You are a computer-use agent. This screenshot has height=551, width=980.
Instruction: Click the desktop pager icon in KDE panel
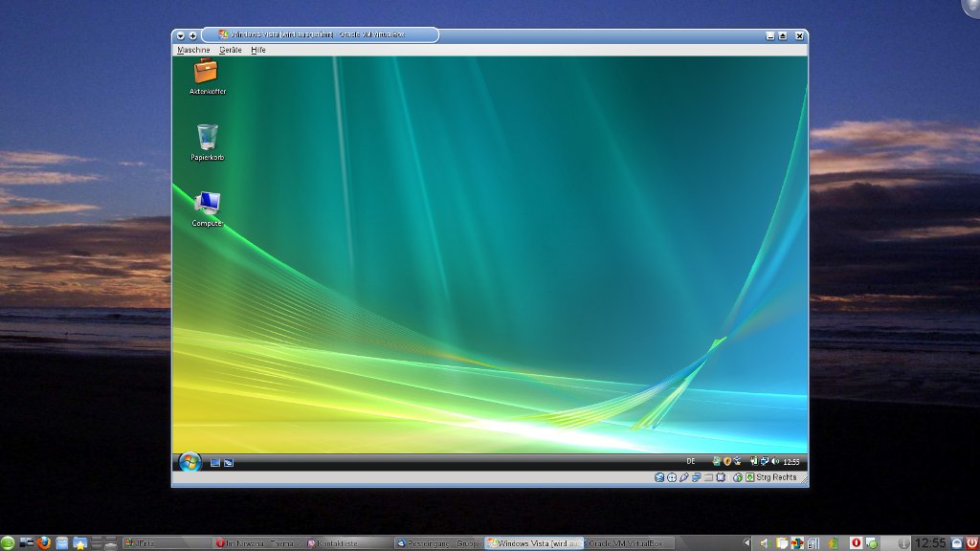[x=26, y=543]
